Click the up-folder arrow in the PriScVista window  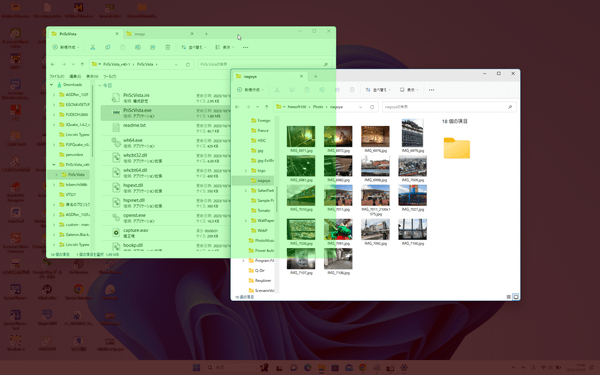click(82, 64)
